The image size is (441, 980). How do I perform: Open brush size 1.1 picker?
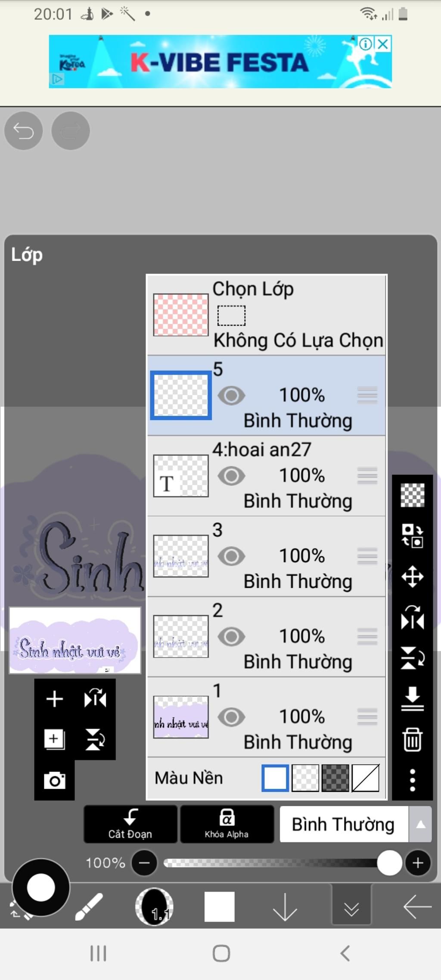coord(154,906)
